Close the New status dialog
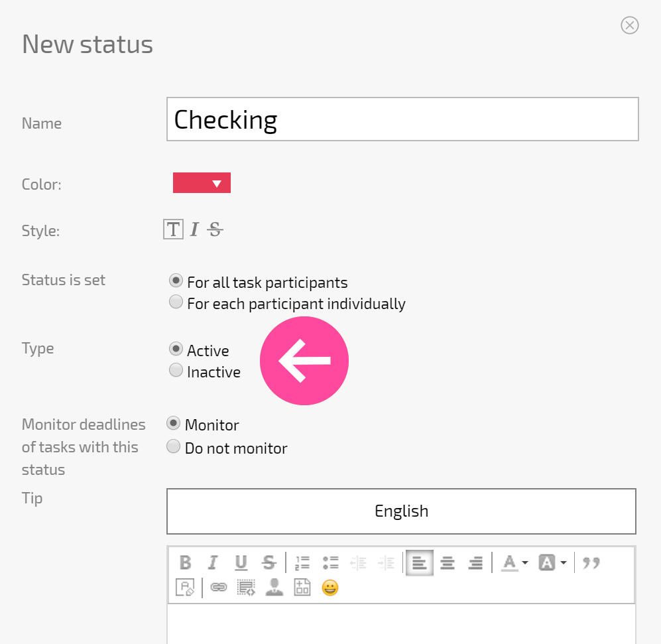Viewport: 661px width, 644px height. pyautogui.click(x=629, y=25)
